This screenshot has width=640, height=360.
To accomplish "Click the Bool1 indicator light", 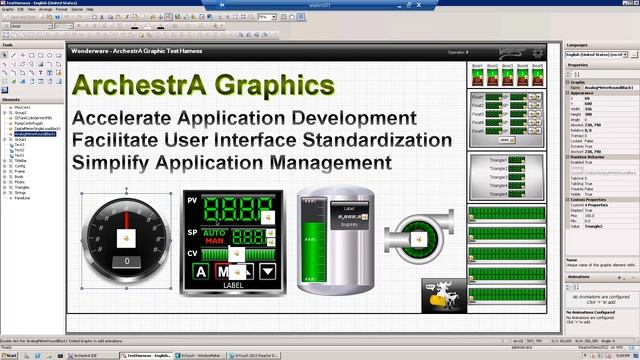I will pos(477,78).
